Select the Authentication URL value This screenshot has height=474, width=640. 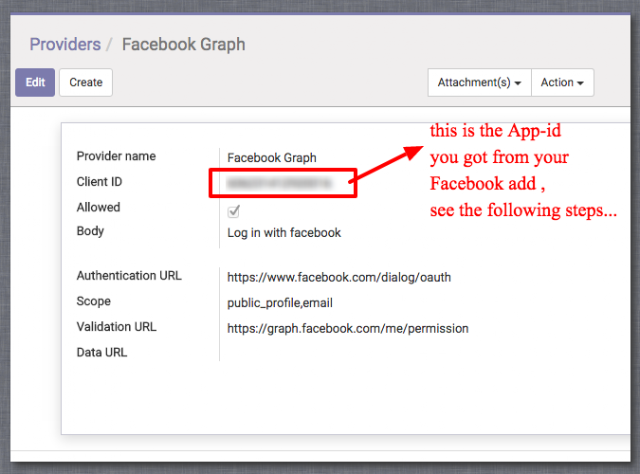point(339,277)
